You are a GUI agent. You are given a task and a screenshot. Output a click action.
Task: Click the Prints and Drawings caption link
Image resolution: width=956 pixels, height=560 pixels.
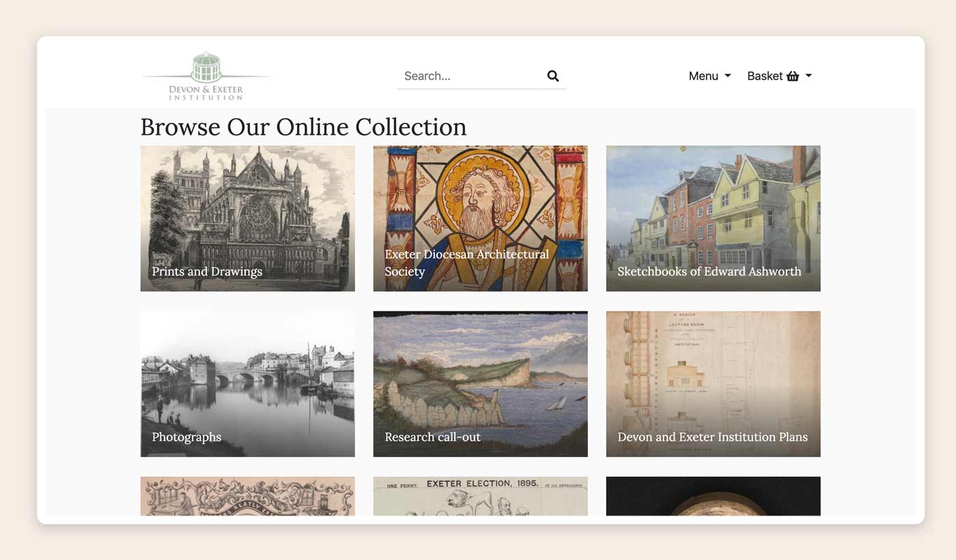(207, 272)
